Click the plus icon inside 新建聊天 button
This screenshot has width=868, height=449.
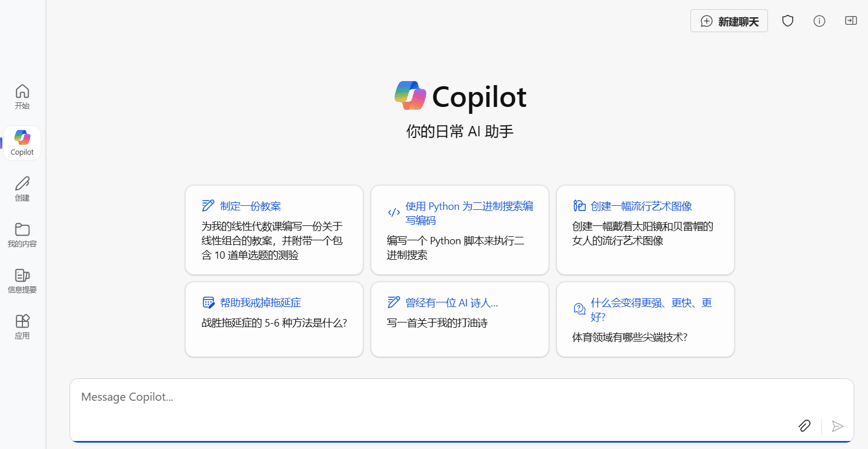click(706, 22)
